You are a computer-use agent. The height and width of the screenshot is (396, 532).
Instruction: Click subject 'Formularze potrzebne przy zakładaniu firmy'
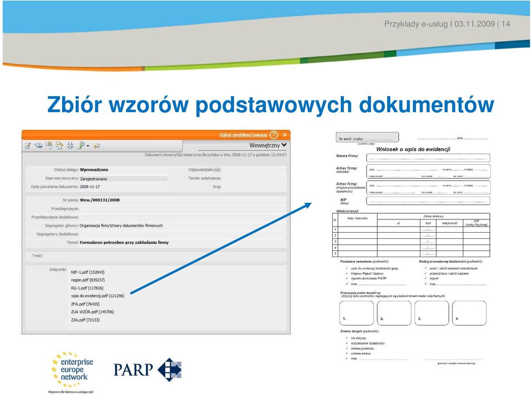tap(124, 243)
